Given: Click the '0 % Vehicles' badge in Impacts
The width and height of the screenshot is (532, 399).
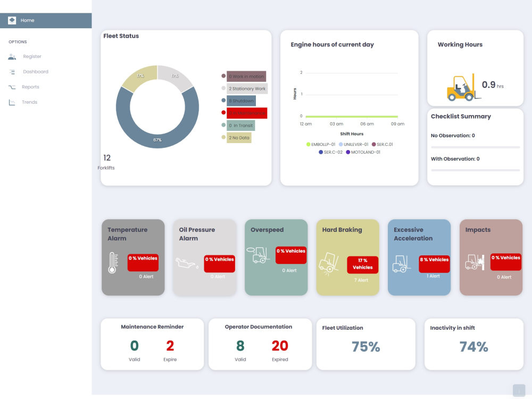Looking at the screenshot, I should click(506, 262).
